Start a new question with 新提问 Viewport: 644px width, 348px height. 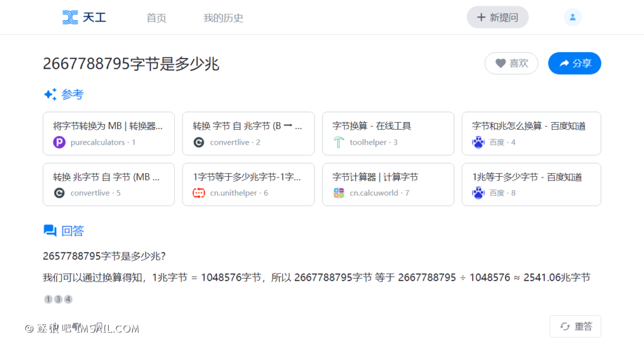tap(497, 18)
